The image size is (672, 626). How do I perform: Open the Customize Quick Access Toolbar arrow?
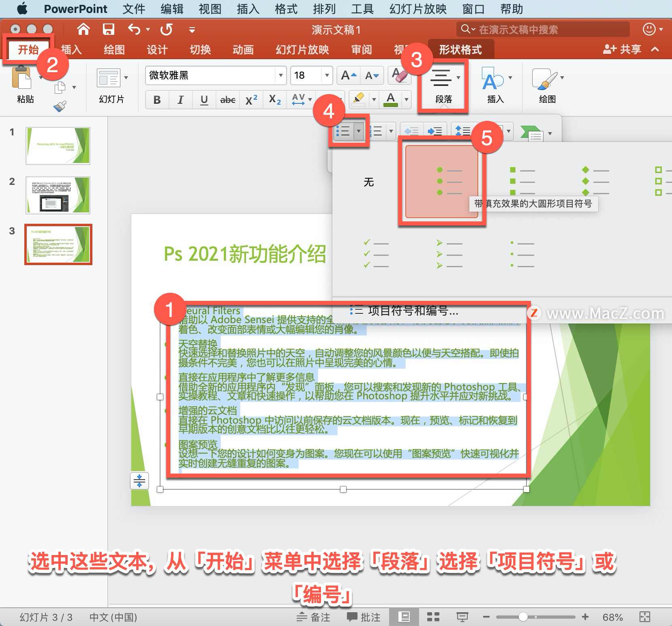192,30
